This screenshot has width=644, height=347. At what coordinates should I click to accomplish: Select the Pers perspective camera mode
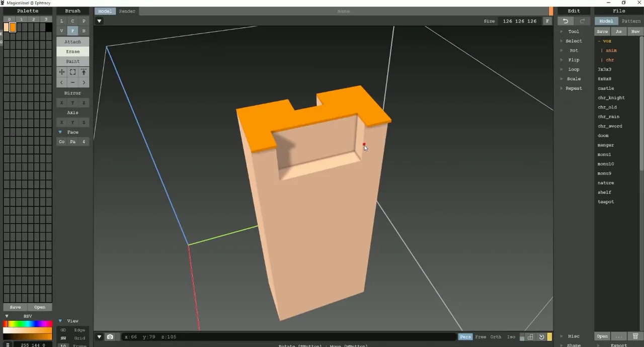[465, 337]
